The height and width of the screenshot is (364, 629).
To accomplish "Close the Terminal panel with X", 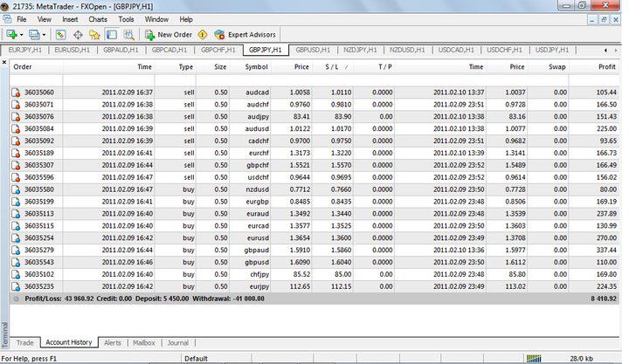I will [4, 63].
